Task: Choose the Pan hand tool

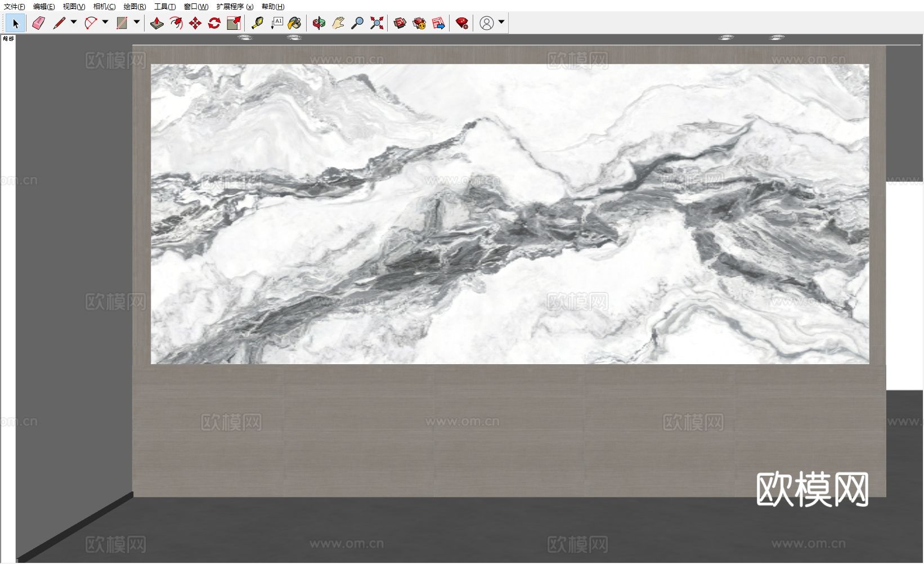Action: pos(338,23)
